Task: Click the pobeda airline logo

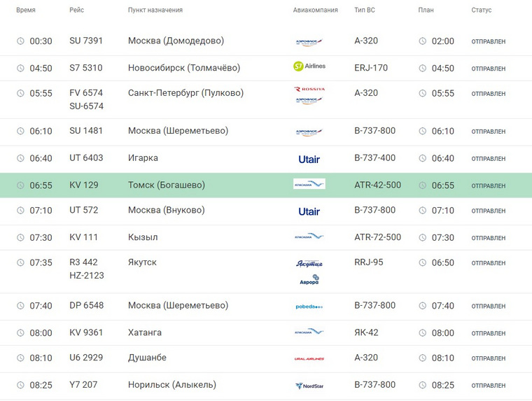Action: tap(309, 307)
